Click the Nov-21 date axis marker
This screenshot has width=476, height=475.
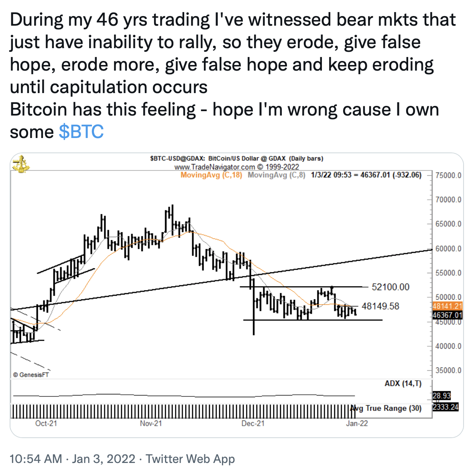(151, 423)
